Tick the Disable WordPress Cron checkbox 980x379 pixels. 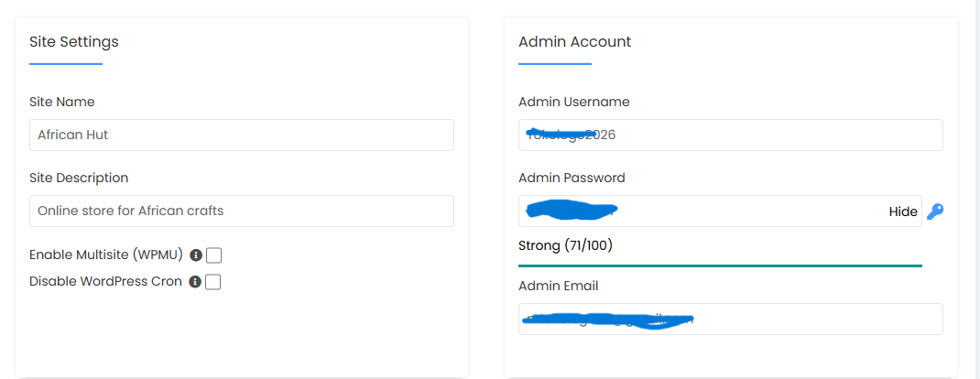pos(213,282)
